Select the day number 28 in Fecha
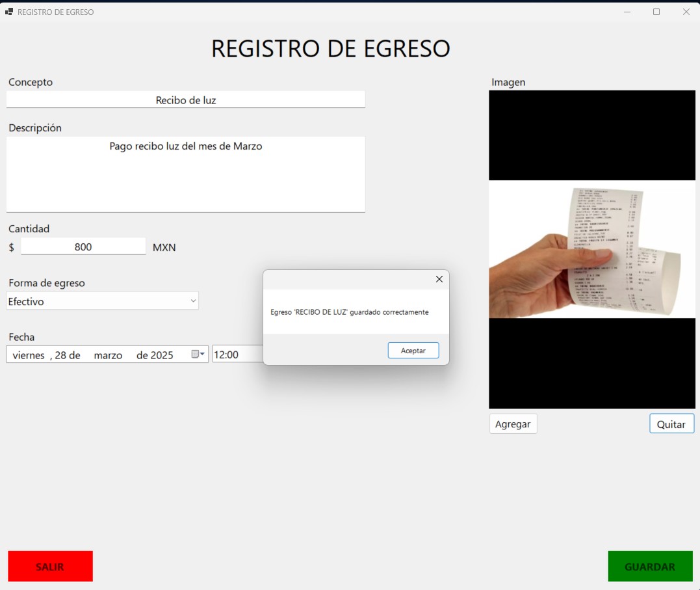The height and width of the screenshot is (590, 700). (x=60, y=355)
